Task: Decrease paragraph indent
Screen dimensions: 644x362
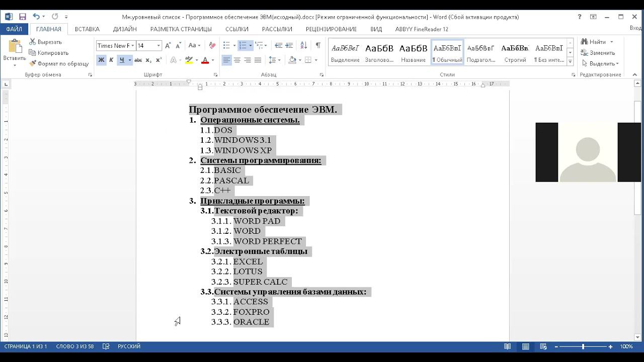Action: coord(278,46)
